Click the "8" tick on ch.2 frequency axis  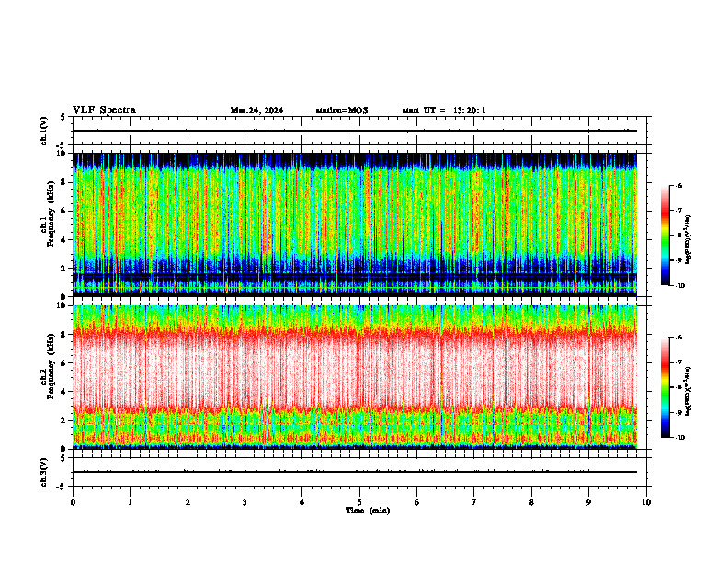point(65,335)
